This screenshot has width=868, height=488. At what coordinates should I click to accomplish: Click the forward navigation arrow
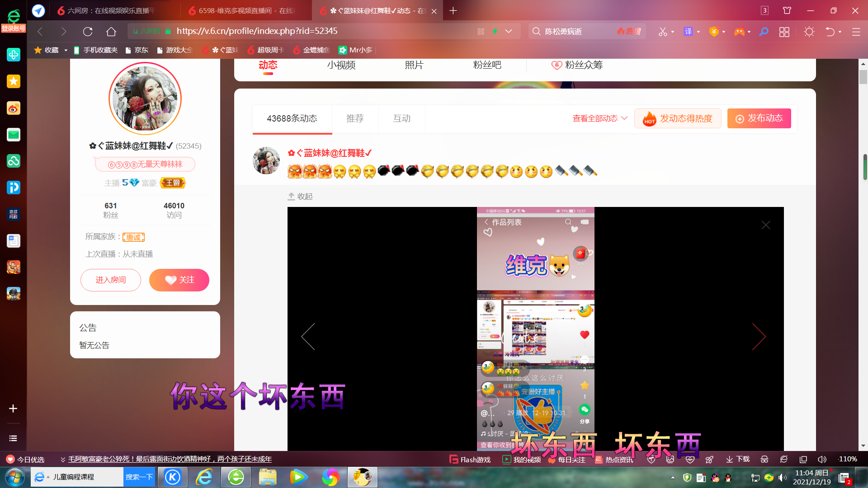pyautogui.click(x=64, y=32)
